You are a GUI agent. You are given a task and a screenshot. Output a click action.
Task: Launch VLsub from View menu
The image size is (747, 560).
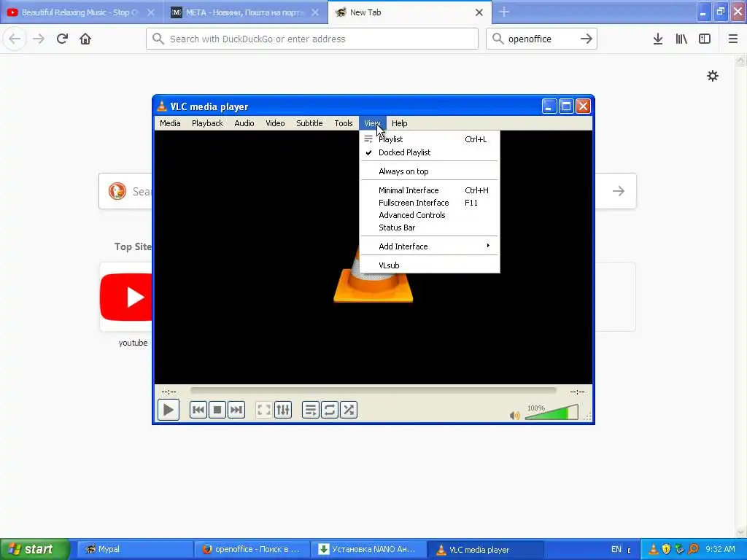coord(430,265)
